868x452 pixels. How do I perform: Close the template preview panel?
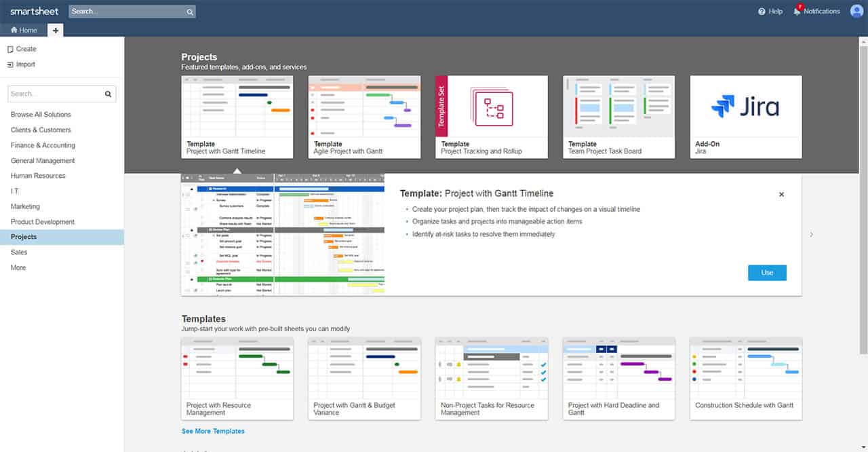[781, 195]
